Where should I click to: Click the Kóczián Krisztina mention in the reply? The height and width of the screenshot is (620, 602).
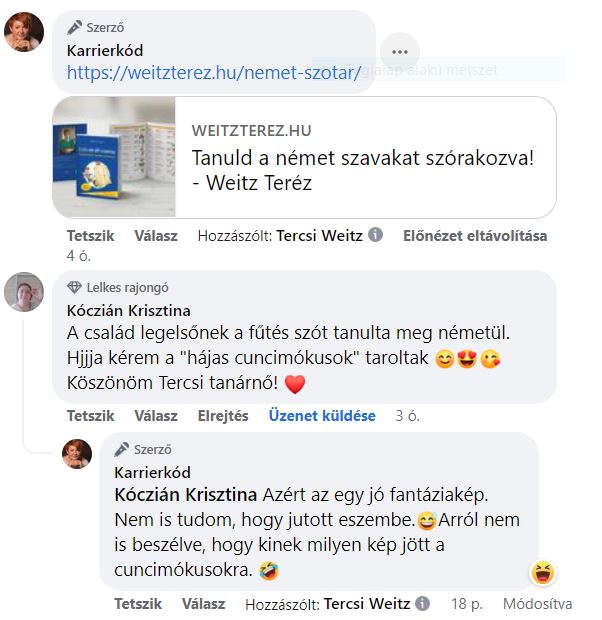[186, 495]
